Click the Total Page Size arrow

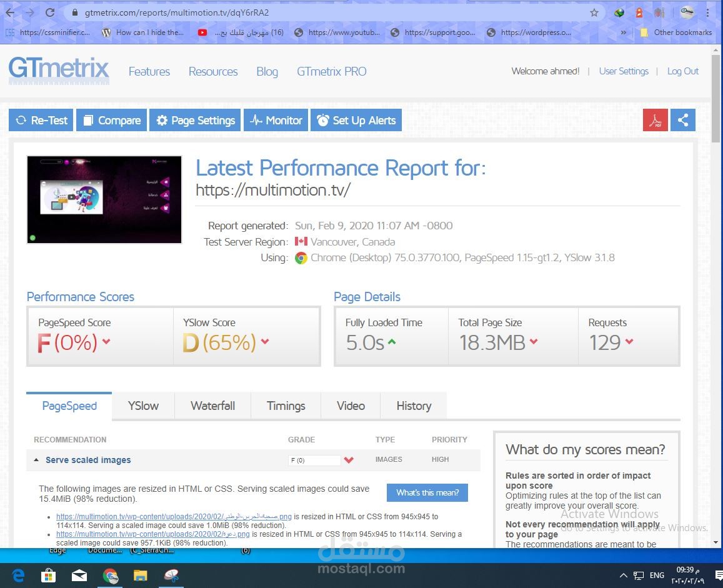pos(534,341)
